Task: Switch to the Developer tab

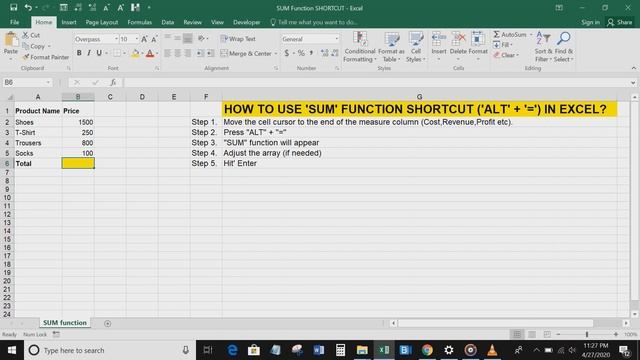Action: click(247, 22)
